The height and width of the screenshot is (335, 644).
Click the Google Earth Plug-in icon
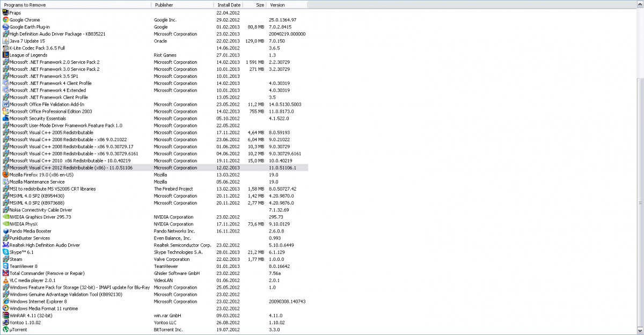point(5,27)
